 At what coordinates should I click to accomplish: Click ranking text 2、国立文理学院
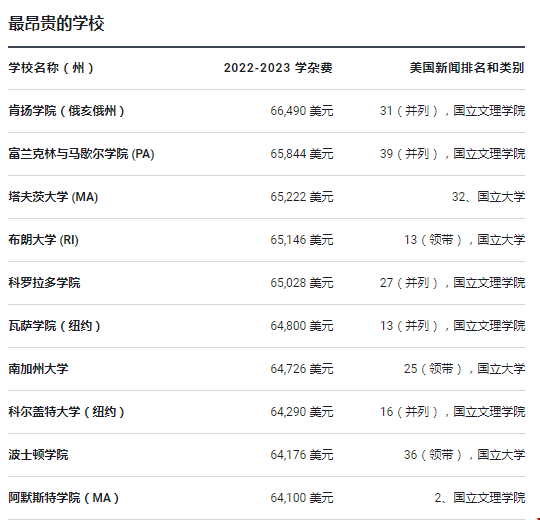(x=480, y=498)
